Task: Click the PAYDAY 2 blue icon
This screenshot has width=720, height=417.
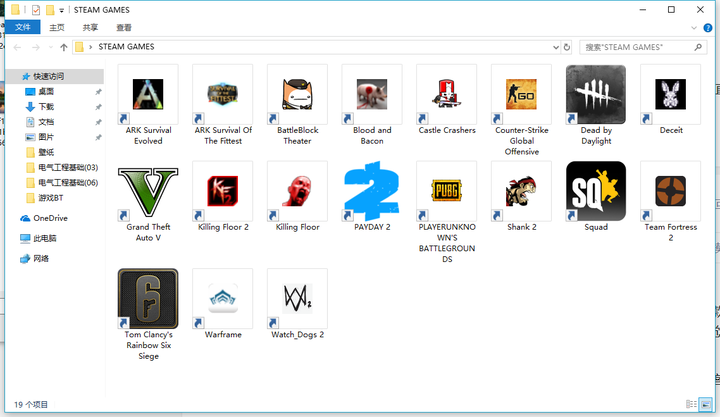Action: (372, 191)
